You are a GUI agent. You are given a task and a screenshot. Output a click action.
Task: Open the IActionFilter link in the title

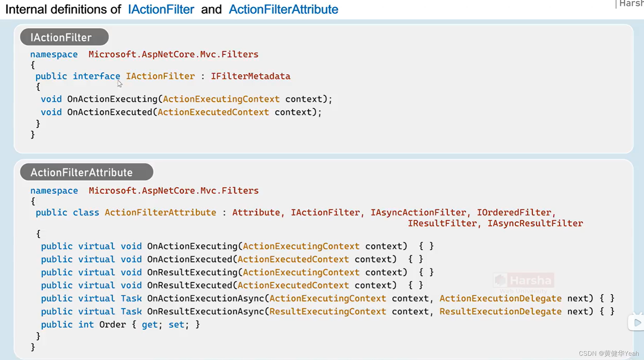(161, 9)
